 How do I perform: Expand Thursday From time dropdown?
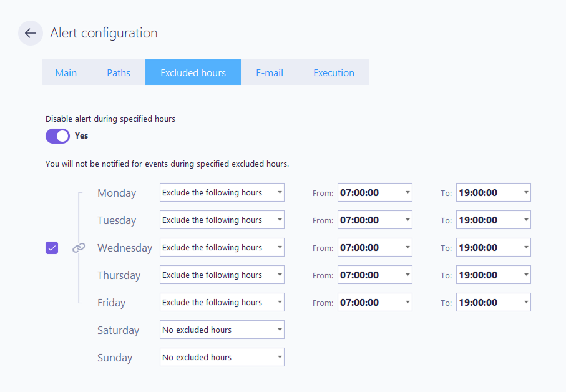click(x=374, y=275)
